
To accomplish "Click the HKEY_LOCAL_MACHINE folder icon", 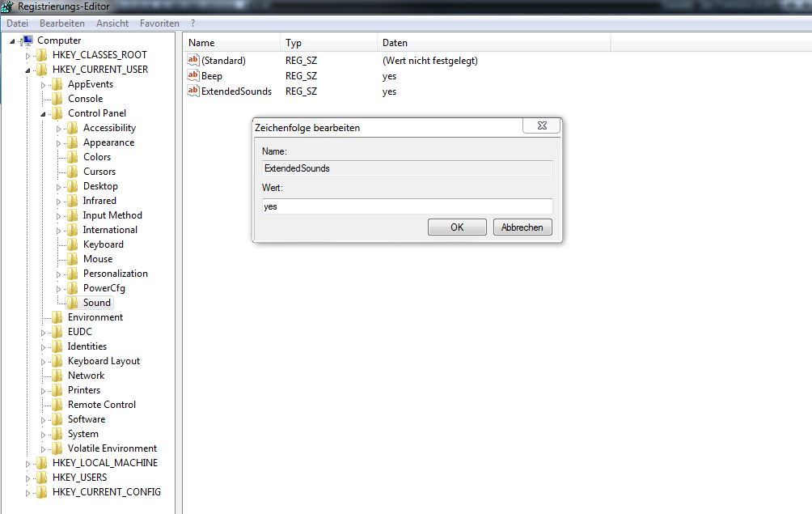I will pyautogui.click(x=42, y=463).
